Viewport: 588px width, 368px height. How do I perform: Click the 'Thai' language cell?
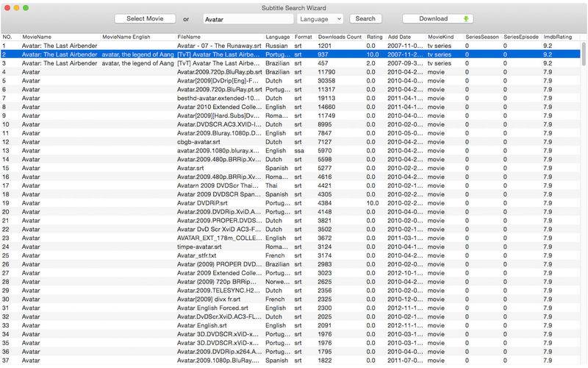(x=271, y=185)
